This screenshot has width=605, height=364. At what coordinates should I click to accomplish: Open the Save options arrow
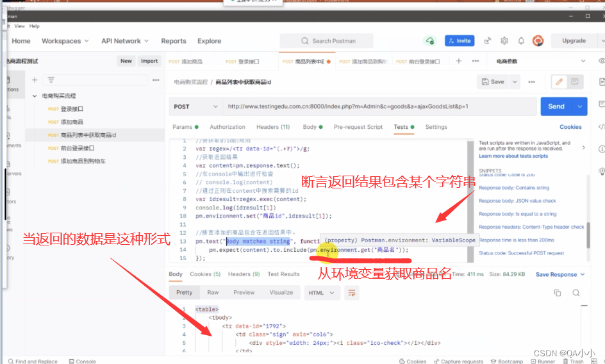tap(515, 82)
